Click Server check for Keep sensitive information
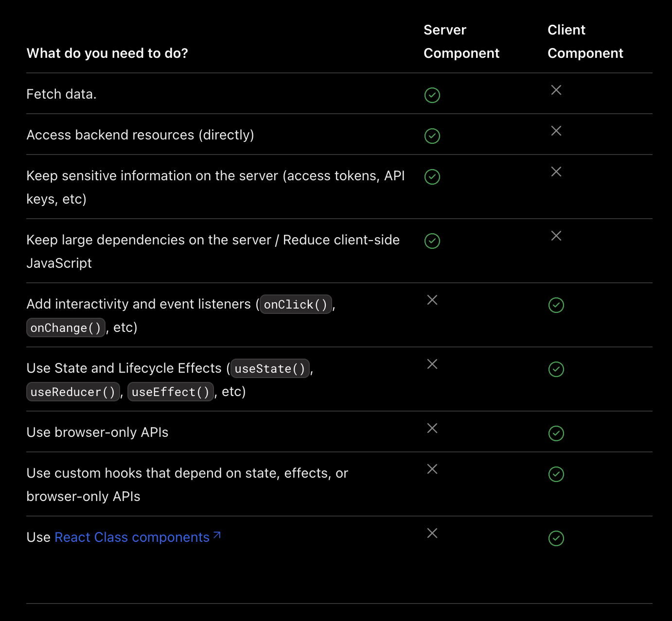The height and width of the screenshot is (621, 672). [x=432, y=177]
